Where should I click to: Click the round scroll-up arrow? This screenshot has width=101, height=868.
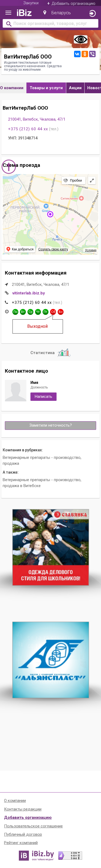click(9, 167)
